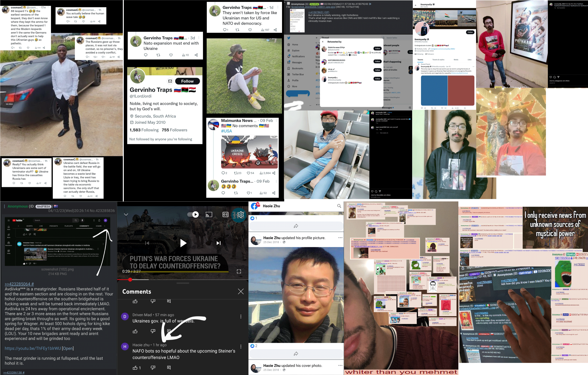This screenshot has width=588, height=375.
Task: Open options menu on profile picture Facebook post
Action: 340,238
